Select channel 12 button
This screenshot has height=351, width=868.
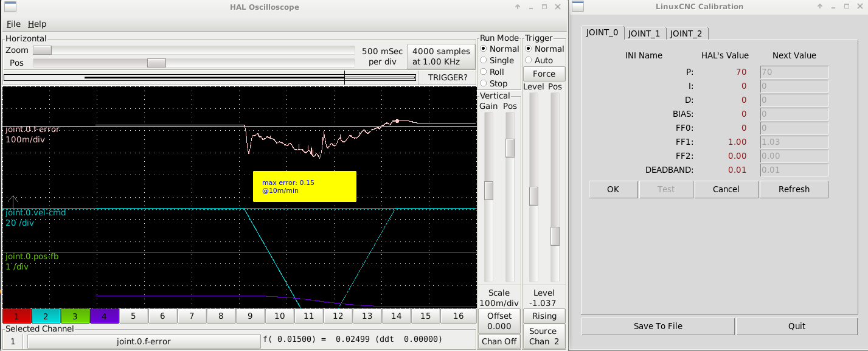point(338,316)
